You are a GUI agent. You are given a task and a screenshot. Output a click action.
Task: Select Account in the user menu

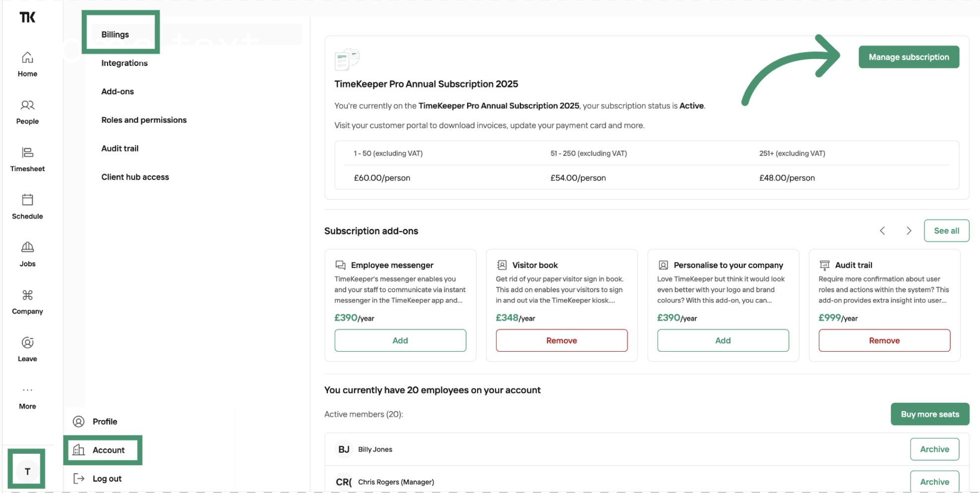tap(109, 450)
